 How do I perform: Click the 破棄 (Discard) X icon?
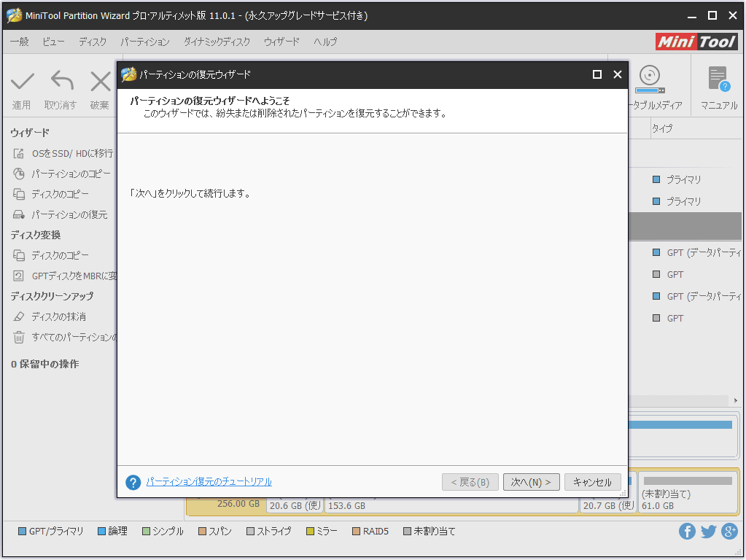click(x=100, y=81)
